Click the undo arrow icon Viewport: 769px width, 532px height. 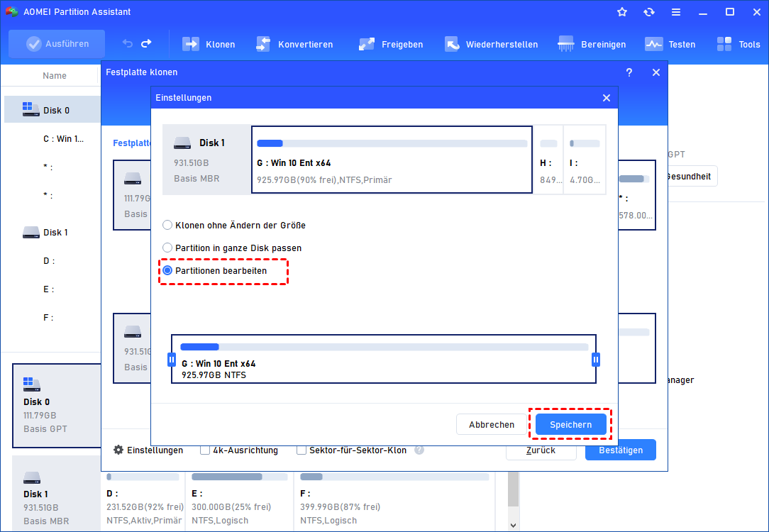pyautogui.click(x=128, y=44)
